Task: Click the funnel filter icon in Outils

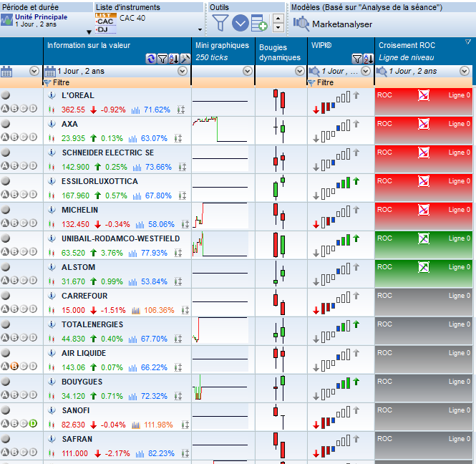Action: (x=220, y=23)
